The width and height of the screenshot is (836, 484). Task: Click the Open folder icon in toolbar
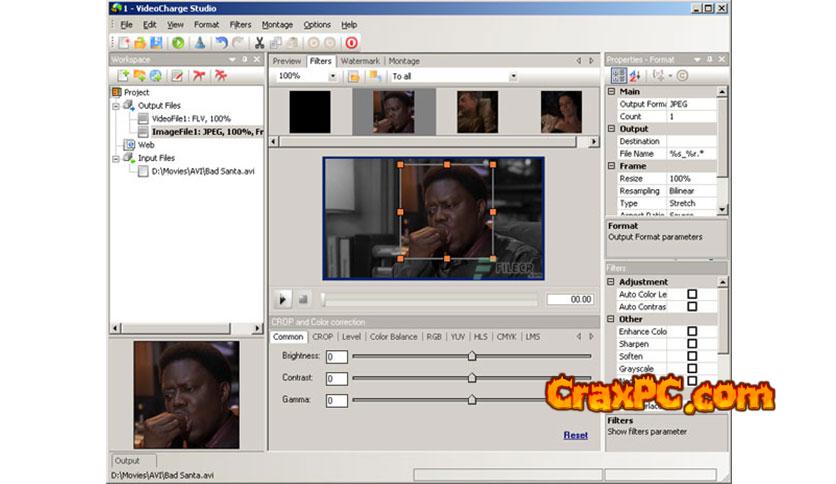tap(140, 43)
